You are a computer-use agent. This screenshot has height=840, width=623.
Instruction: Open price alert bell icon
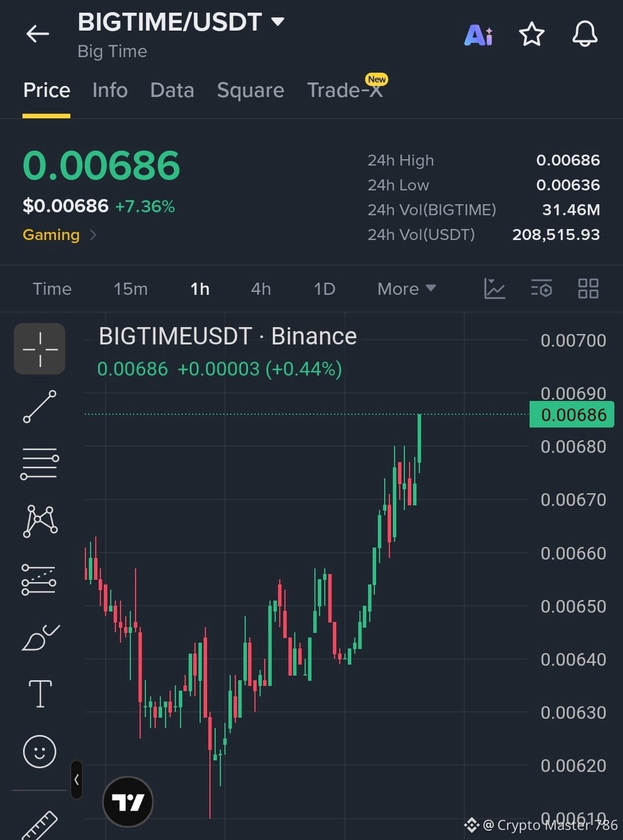coord(584,34)
